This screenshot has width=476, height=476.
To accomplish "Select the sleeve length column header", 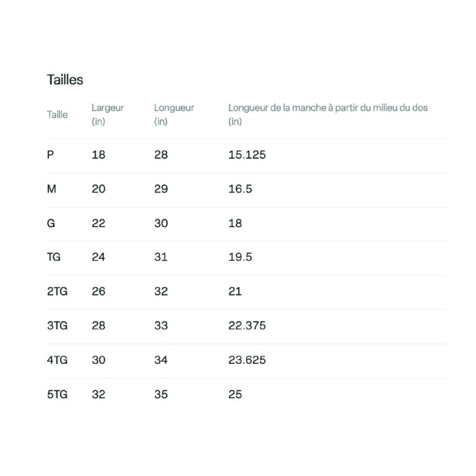I will pyautogui.click(x=328, y=114).
